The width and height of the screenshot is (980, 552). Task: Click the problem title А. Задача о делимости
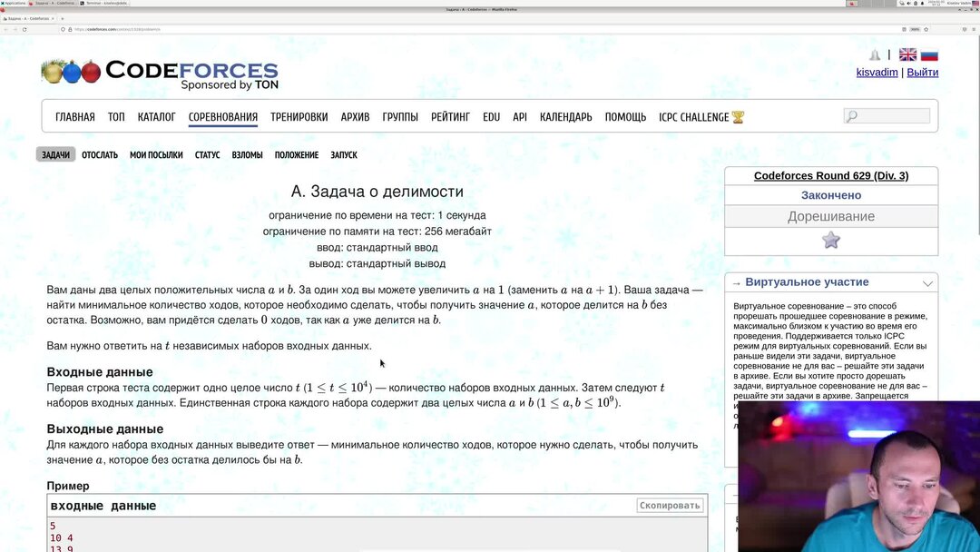(x=377, y=192)
